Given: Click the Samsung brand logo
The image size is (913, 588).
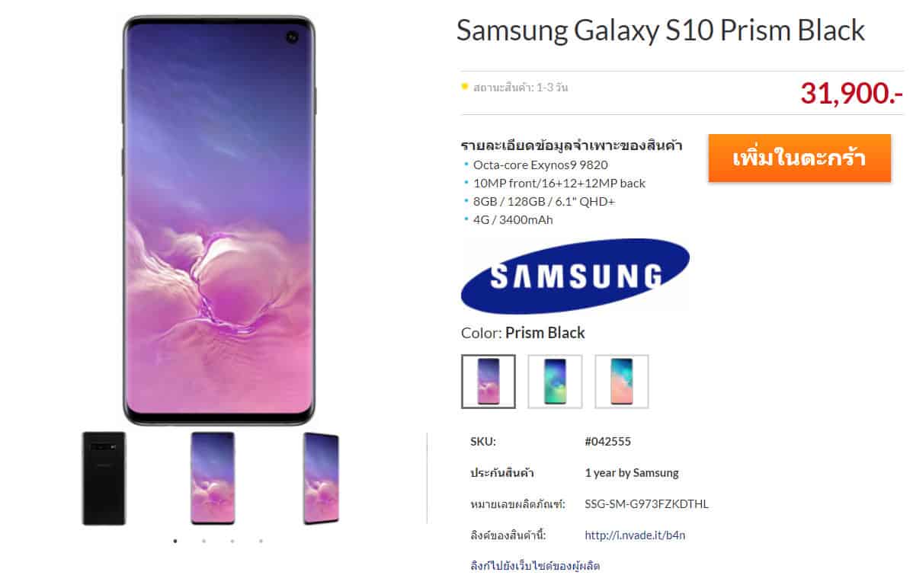Looking at the screenshot, I should coord(575,276).
